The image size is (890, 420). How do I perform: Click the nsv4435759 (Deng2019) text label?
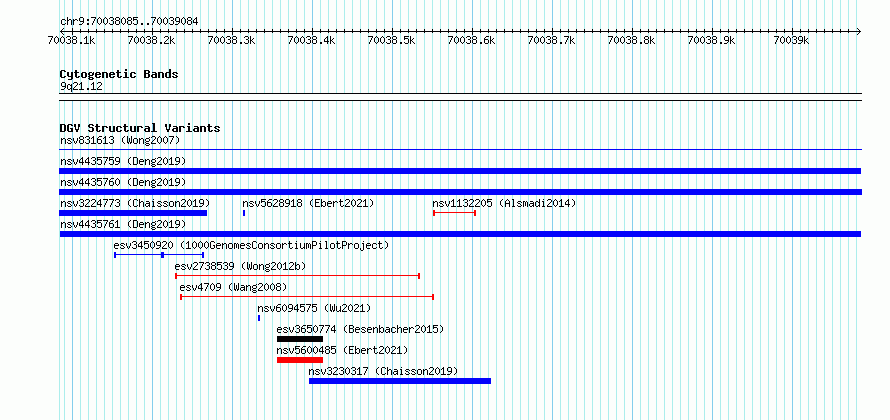pyautogui.click(x=123, y=161)
